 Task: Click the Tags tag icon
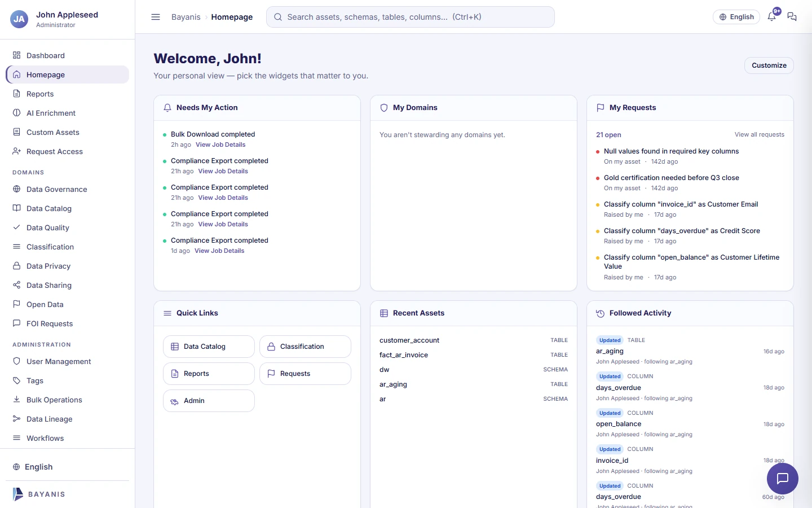tap(16, 380)
